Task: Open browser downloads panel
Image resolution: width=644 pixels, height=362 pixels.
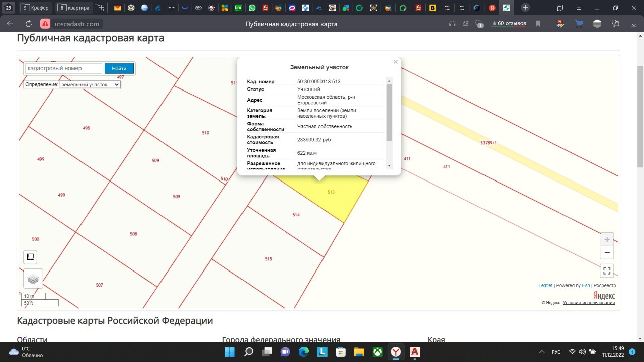Action: pyautogui.click(x=633, y=24)
